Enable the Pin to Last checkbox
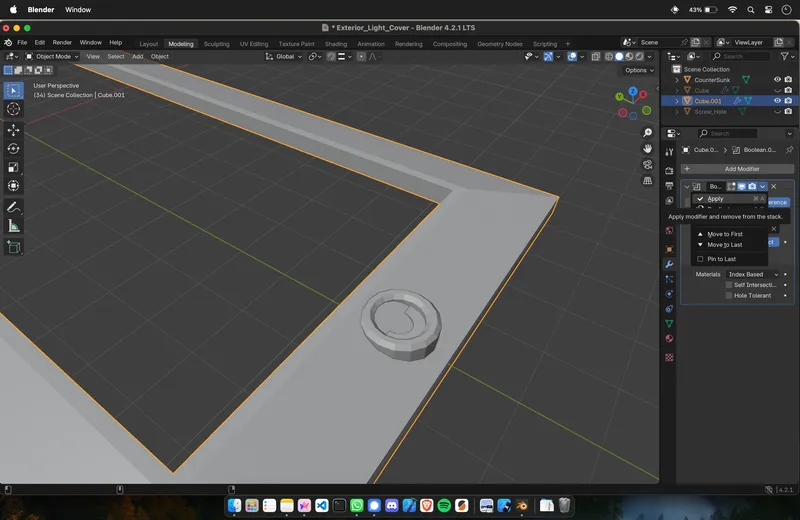800x520 pixels. [x=700, y=259]
